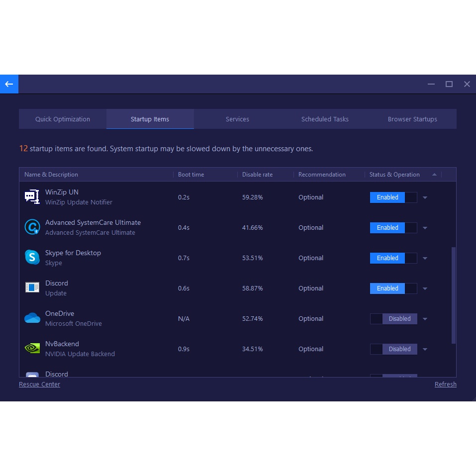Click the Refresh link

tap(445, 384)
